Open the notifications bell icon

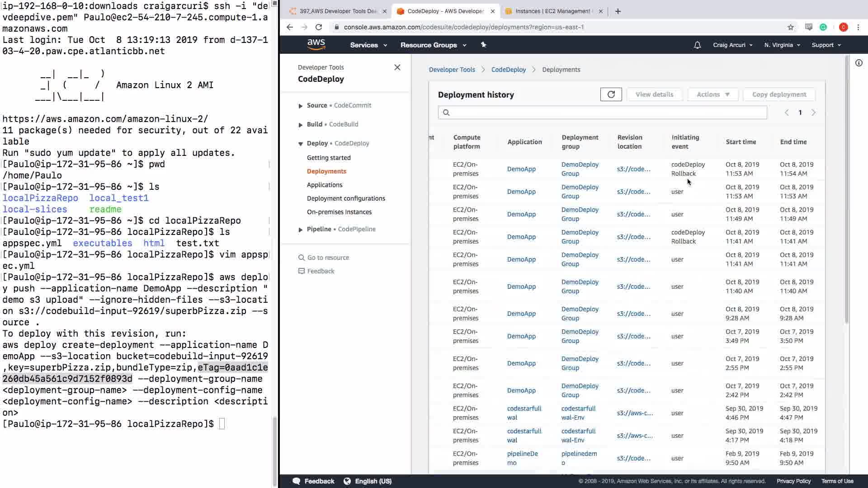click(697, 45)
